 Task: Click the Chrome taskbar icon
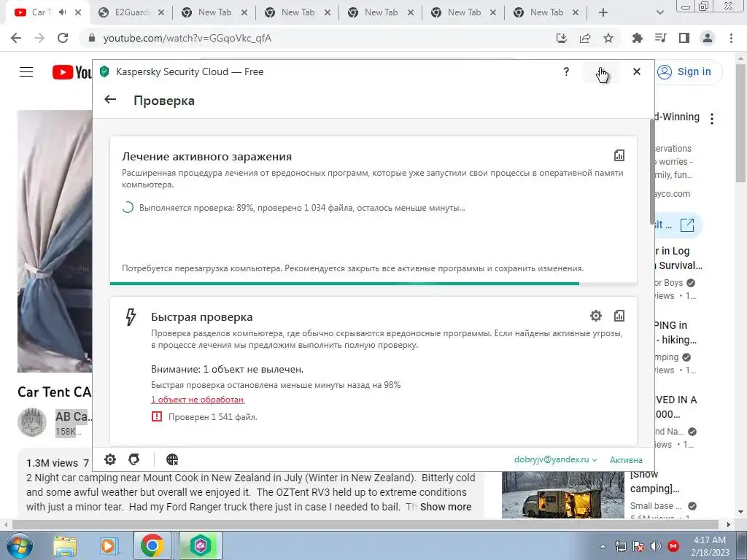pos(152,545)
